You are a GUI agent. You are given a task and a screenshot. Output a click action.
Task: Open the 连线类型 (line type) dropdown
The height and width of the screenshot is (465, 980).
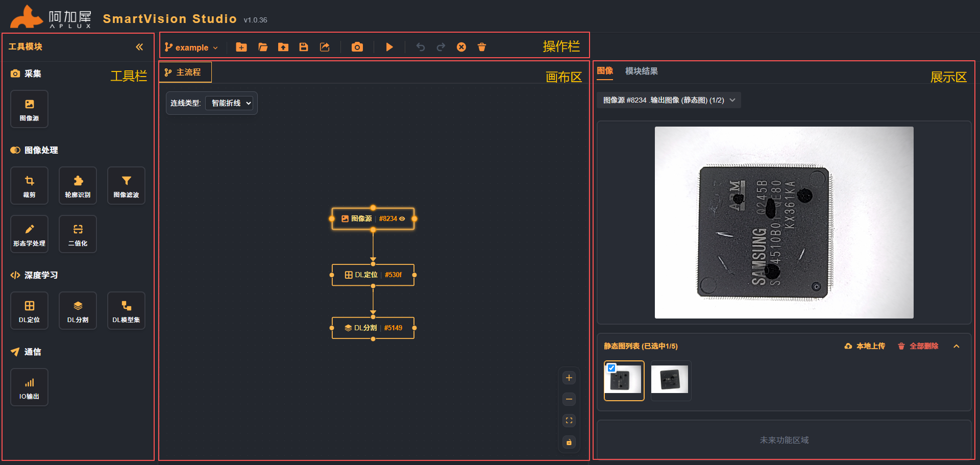(229, 103)
